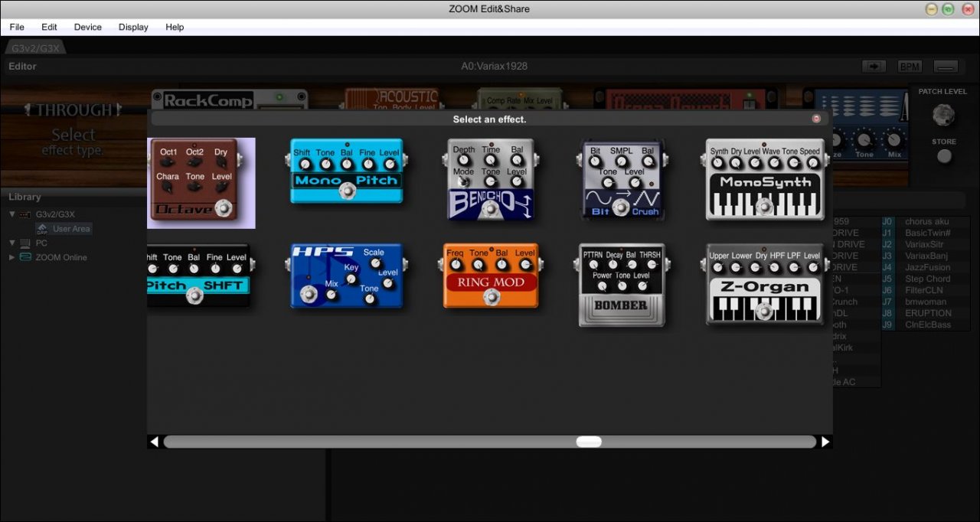
Task: Pick the BendCho effect pedal
Action: 492,179
